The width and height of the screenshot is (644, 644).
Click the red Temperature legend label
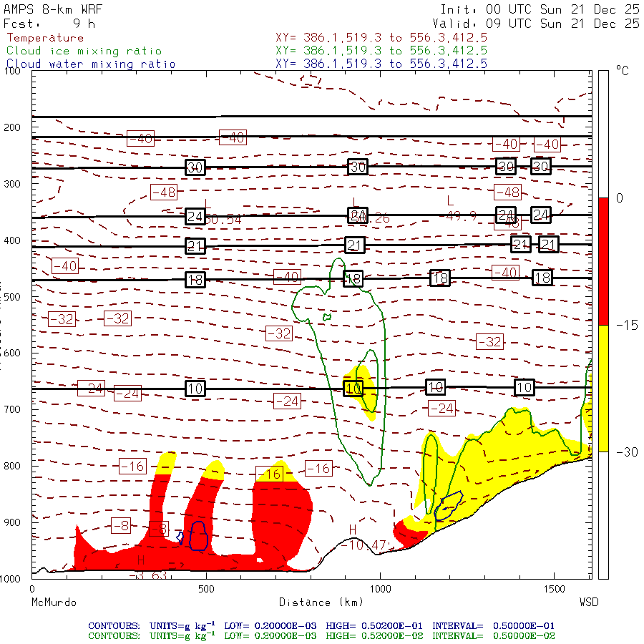[x=45, y=38]
